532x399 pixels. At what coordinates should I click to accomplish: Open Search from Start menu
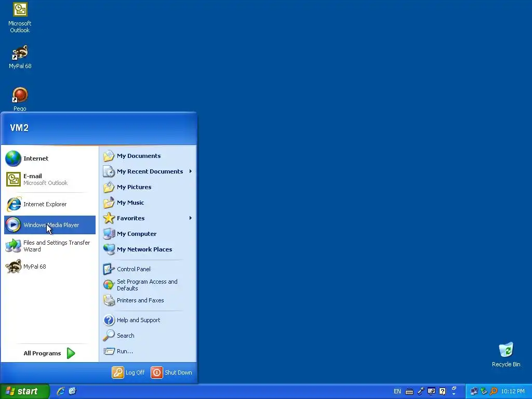[148, 336]
